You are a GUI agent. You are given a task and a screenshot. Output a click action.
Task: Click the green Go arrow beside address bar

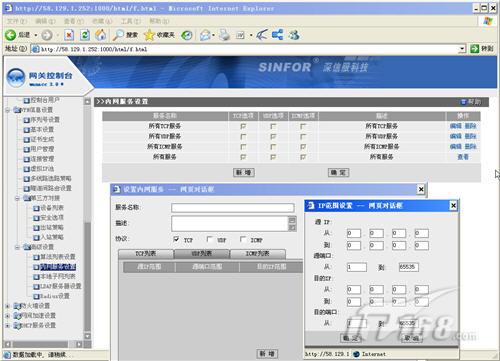click(474, 49)
